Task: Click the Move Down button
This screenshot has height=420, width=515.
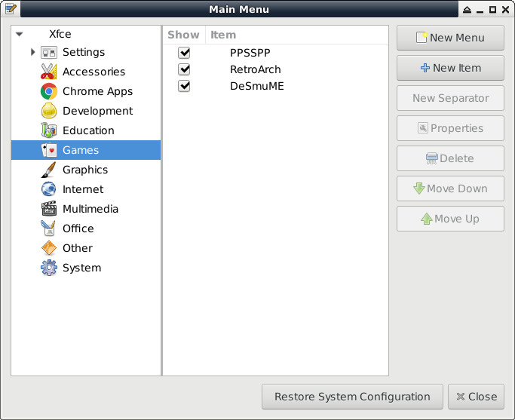Action: (450, 189)
